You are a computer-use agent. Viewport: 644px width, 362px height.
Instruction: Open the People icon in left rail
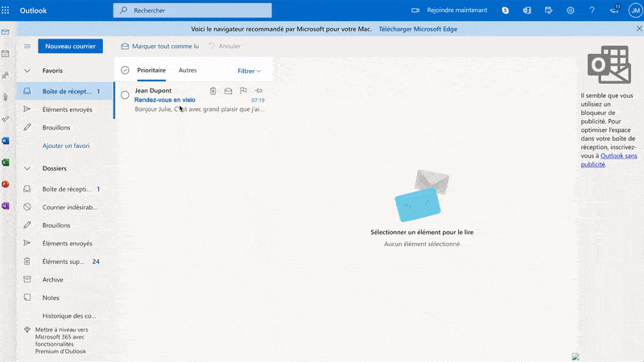[6, 76]
